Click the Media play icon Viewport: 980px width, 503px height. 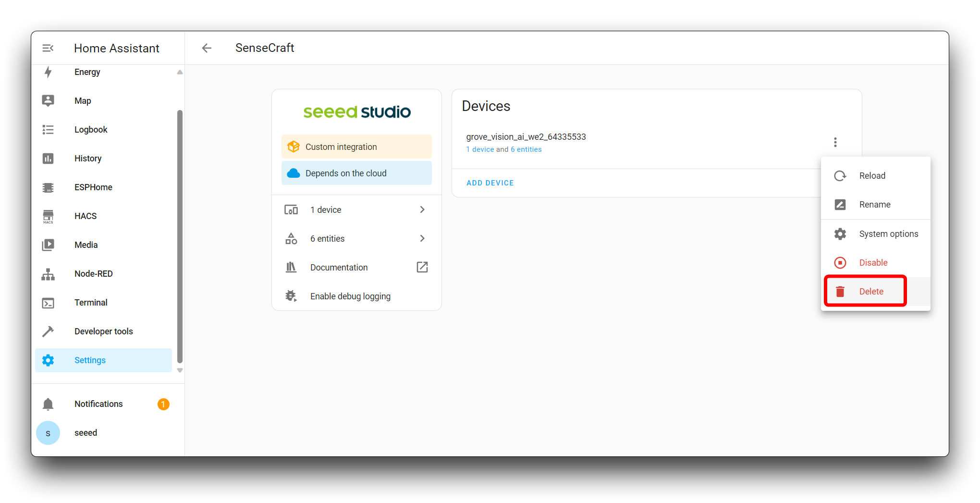48,245
